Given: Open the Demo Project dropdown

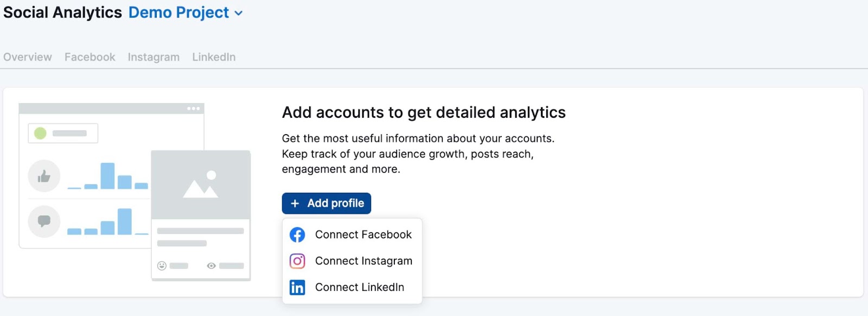Looking at the screenshot, I should click(x=179, y=12).
